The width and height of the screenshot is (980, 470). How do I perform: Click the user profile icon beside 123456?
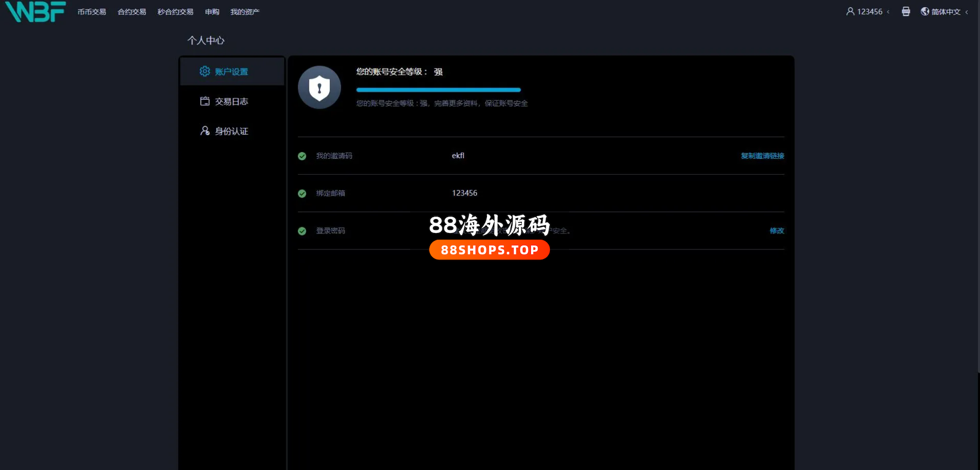click(850, 11)
